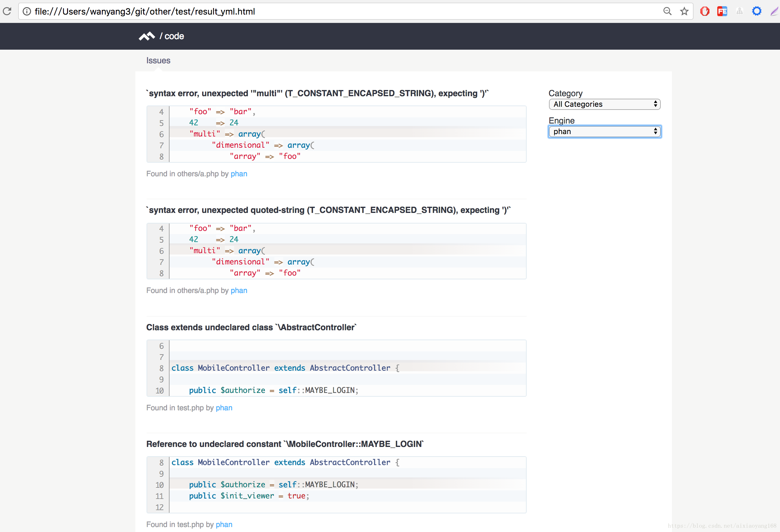Image resolution: width=780 pixels, height=532 pixels.
Task: Open the All Categories dropdown
Action: click(x=605, y=104)
